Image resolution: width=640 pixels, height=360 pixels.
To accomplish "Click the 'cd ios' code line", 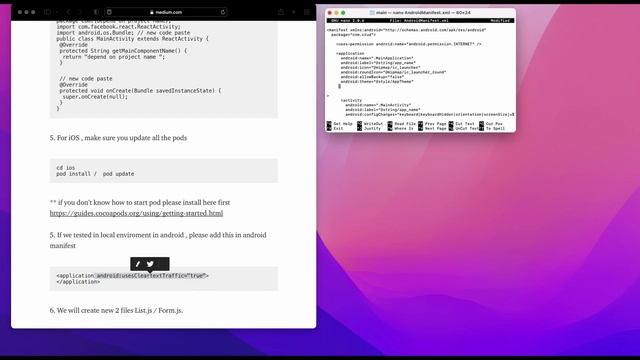I will pos(66,168).
